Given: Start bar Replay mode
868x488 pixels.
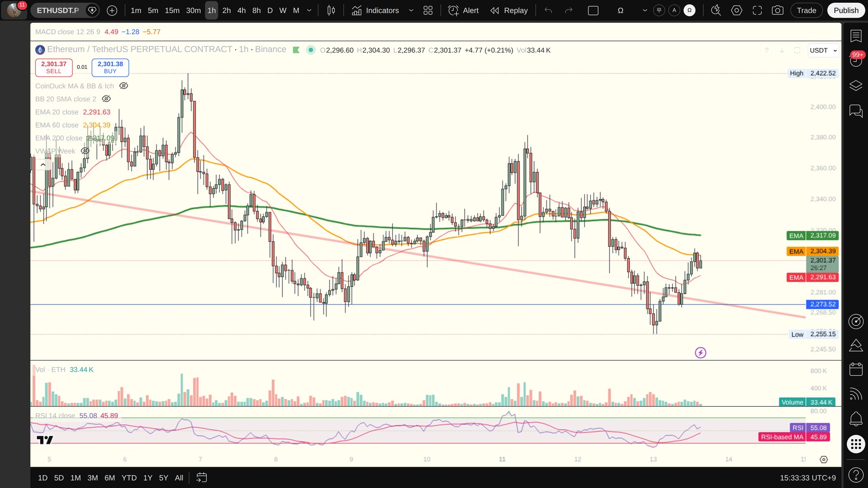Looking at the screenshot, I should (x=509, y=10).
